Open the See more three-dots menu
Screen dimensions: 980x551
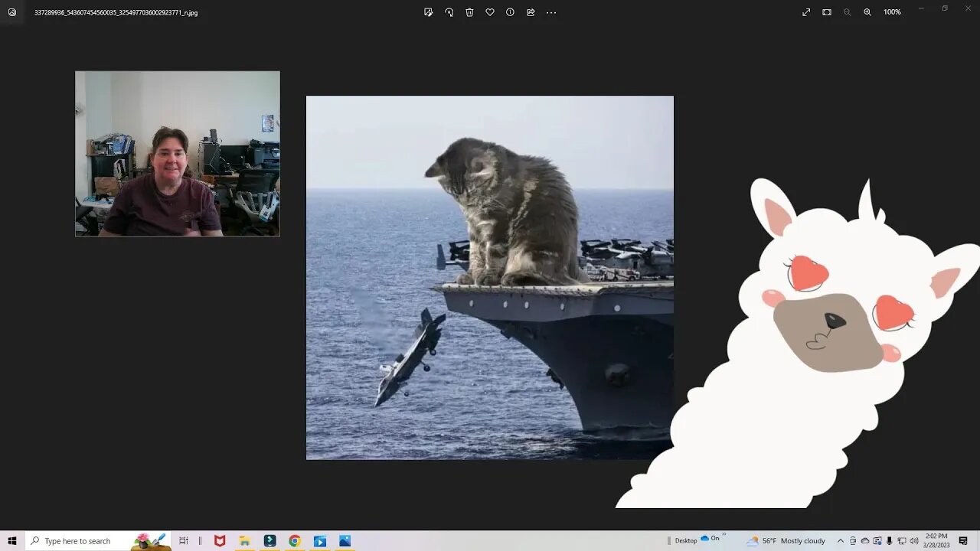pyautogui.click(x=551, y=12)
